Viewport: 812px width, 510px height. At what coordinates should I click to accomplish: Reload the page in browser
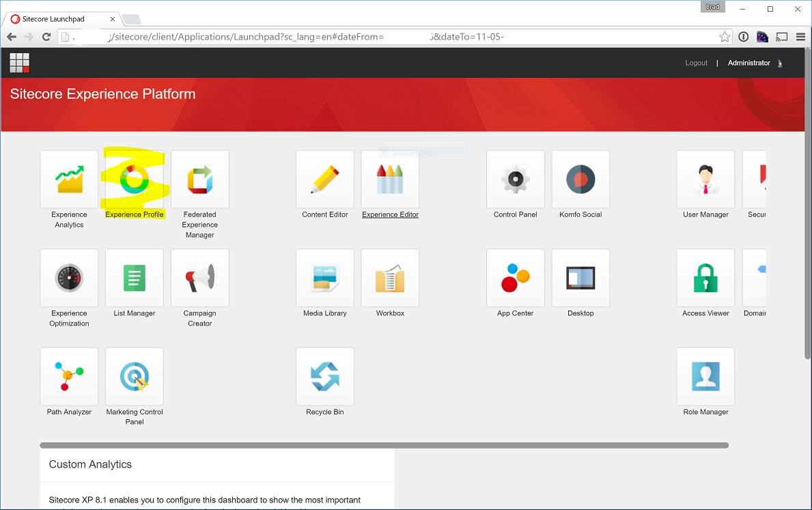click(46, 37)
